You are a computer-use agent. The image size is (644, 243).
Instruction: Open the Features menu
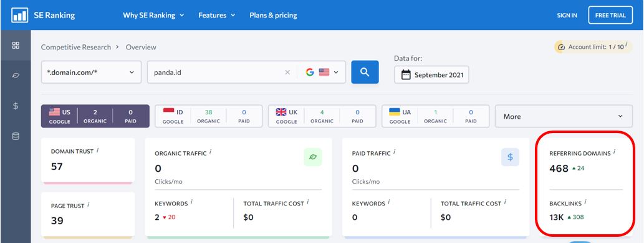pos(217,15)
